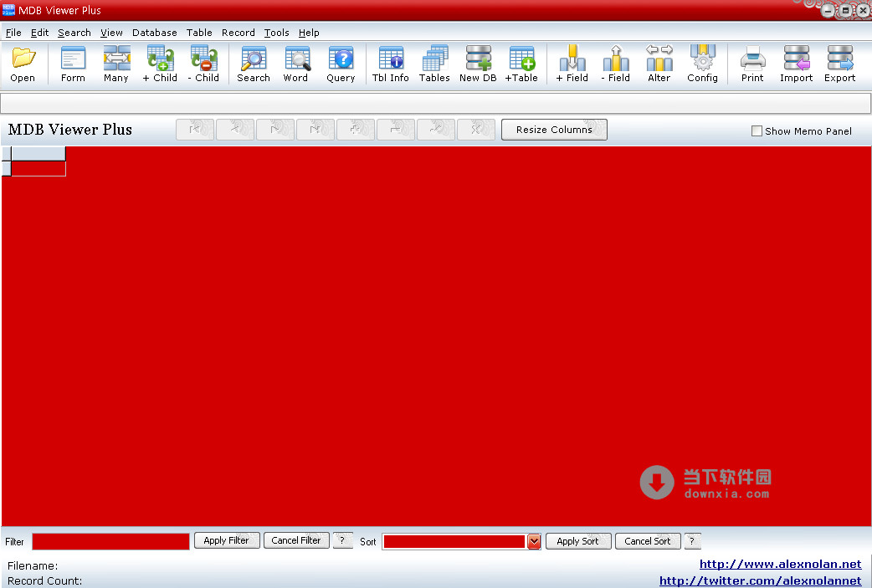Click the Sort combo box field

pos(454,542)
